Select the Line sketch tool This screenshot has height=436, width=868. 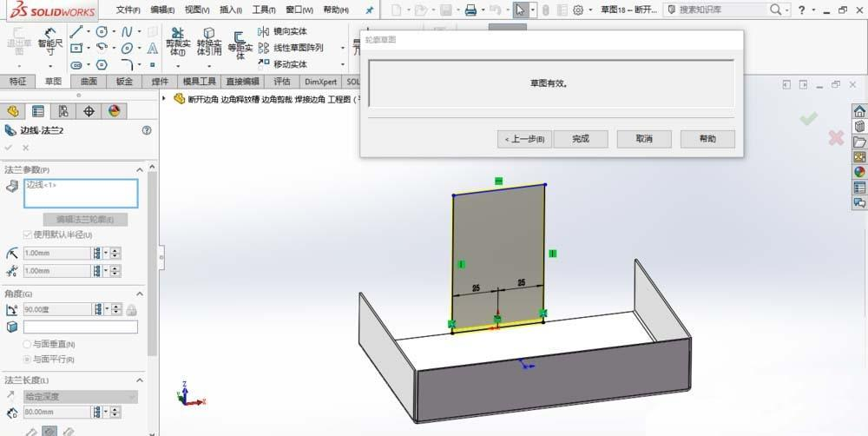(x=76, y=31)
